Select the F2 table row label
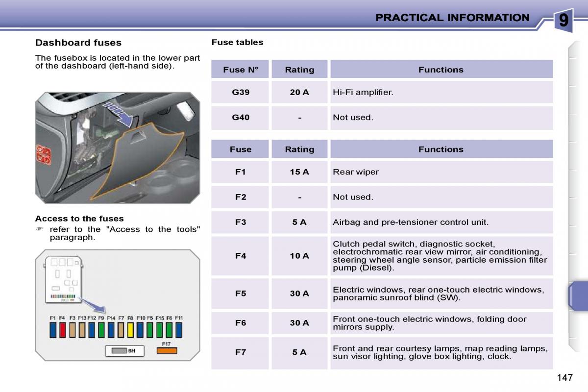This screenshot has width=588, height=392. coord(240,197)
